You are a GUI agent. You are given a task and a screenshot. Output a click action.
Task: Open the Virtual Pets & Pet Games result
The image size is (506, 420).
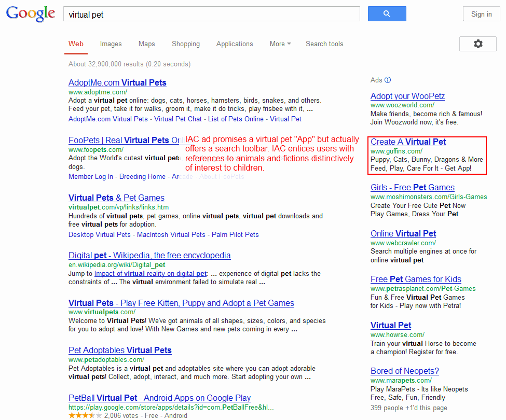pyautogui.click(x=116, y=198)
